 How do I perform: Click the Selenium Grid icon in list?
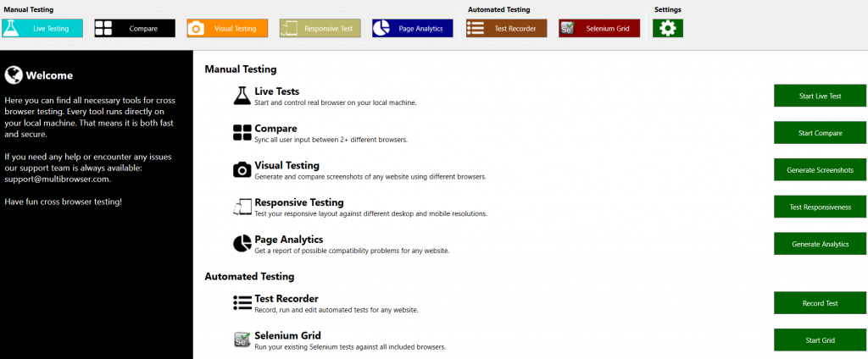coord(242,340)
